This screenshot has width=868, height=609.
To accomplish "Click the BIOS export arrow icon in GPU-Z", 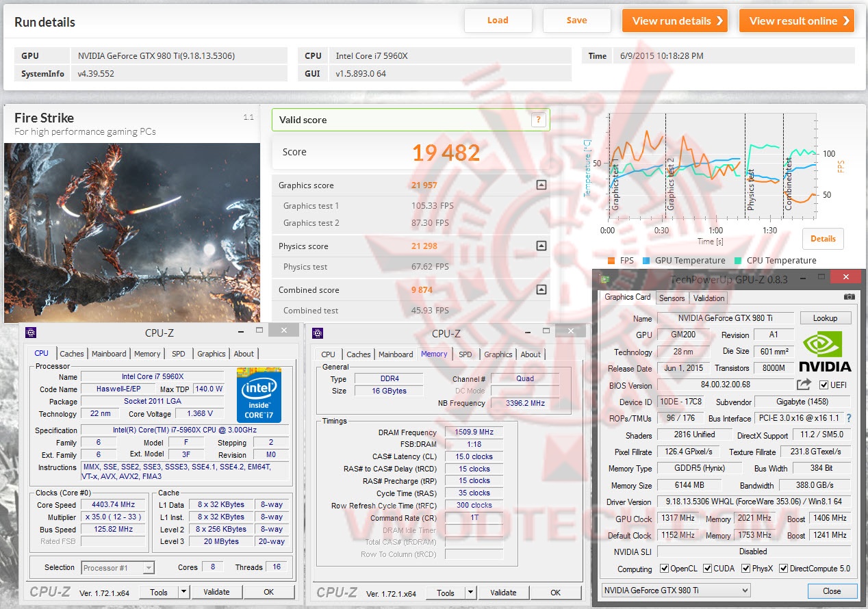I will pos(804,385).
